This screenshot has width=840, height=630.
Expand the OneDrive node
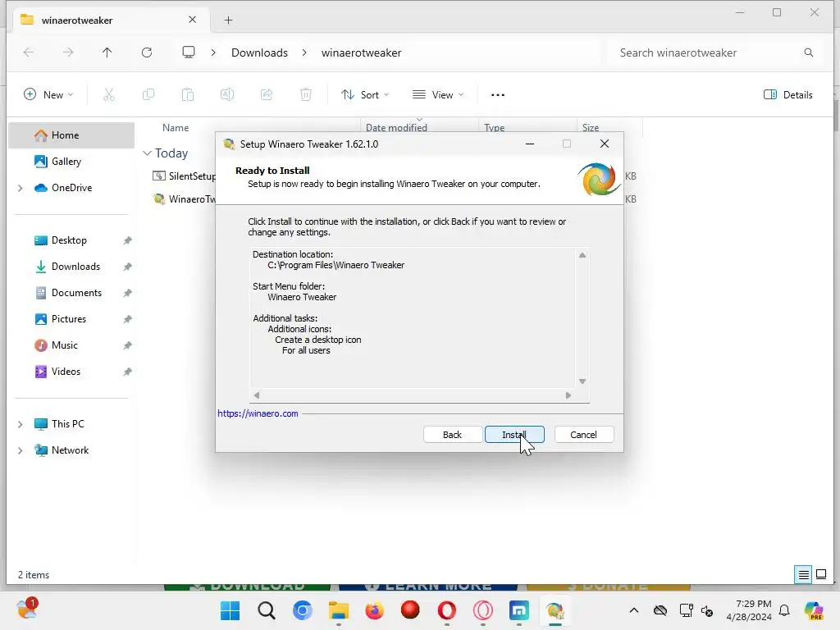coord(21,188)
